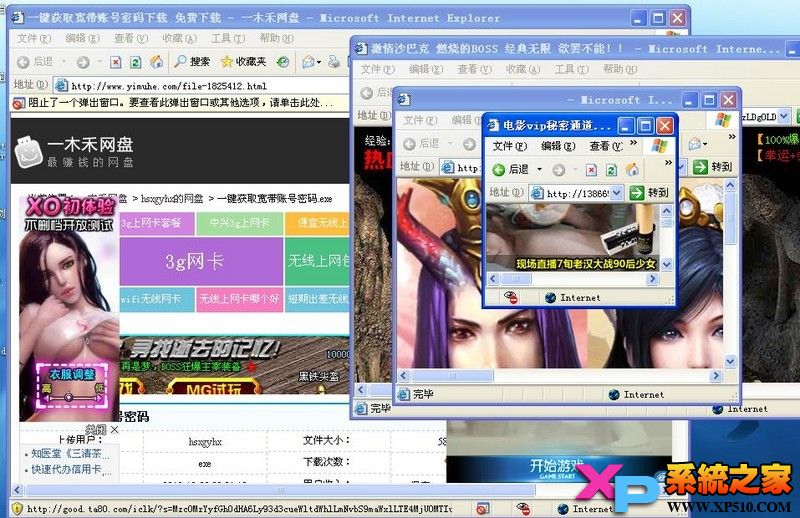Open dropdown arrow next to 后退 in popup
This screenshot has width=800, height=518.
(539, 169)
